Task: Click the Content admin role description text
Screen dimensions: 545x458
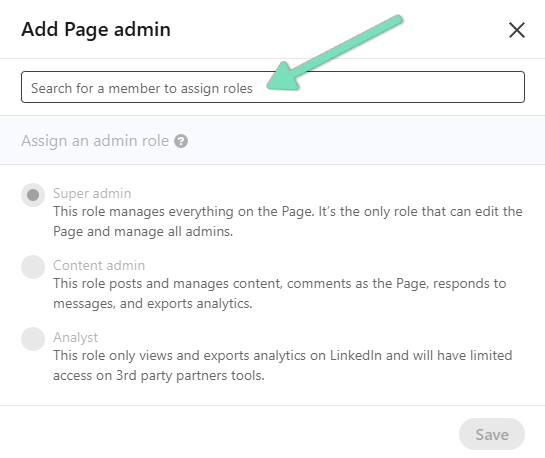Action: (x=279, y=293)
